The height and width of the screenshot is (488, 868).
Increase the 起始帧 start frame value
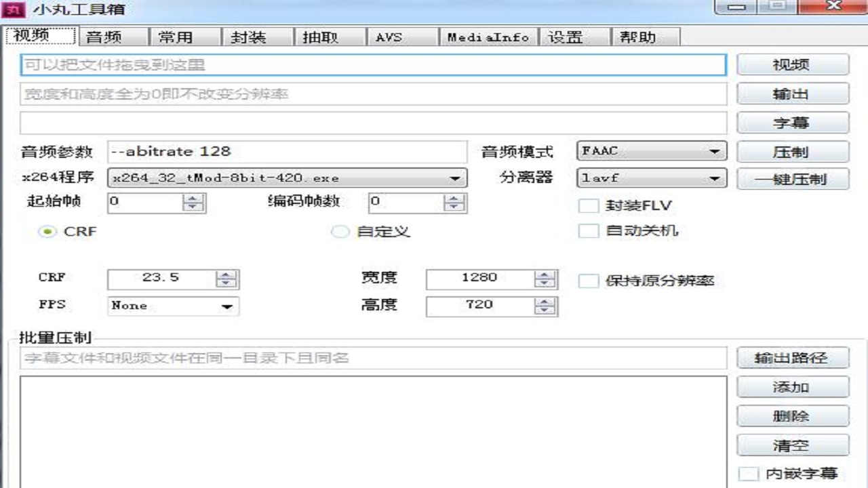[x=194, y=198]
